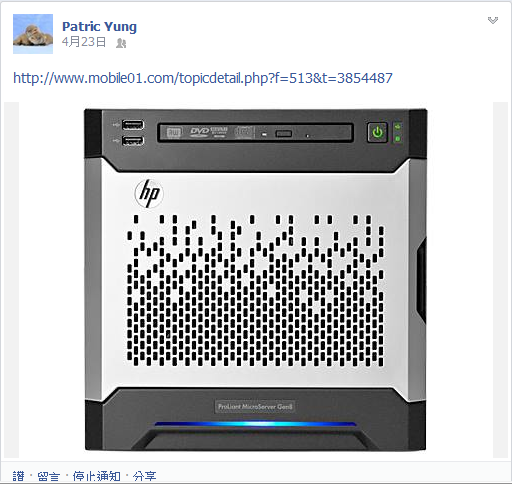The width and height of the screenshot is (512, 484).
Task: Open the Patric Yung profile name link
Action: tap(99, 27)
